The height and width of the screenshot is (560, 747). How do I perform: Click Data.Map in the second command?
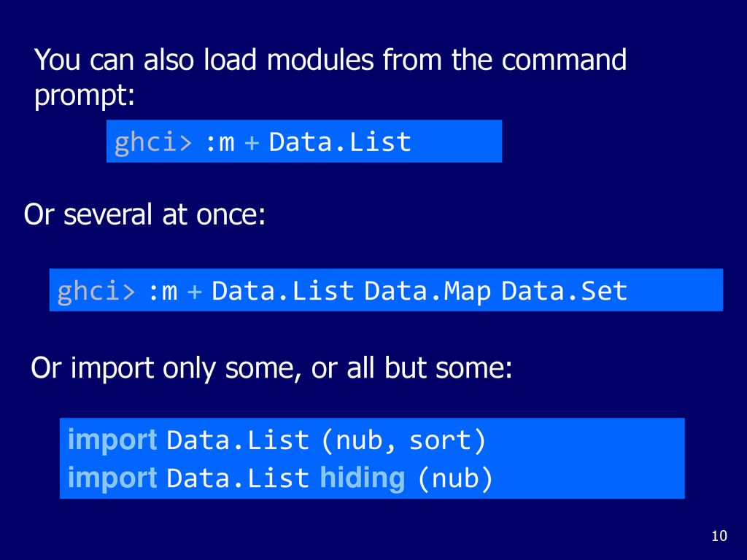pos(427,291)
